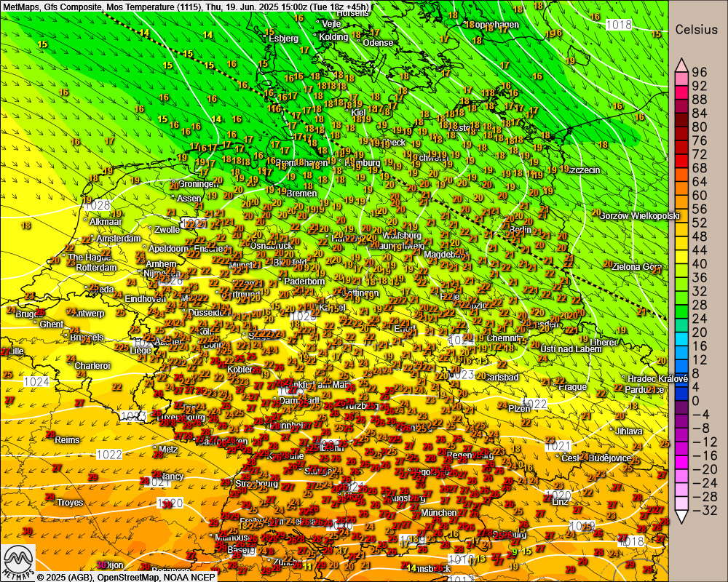Pick the 0 degree swatch on the legend
Viewport: 728px width, 582px height.
(x=681, y=400)
